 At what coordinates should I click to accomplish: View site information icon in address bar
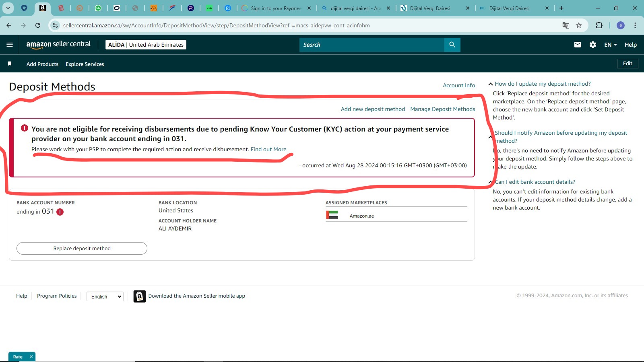(x=55, y=25)
